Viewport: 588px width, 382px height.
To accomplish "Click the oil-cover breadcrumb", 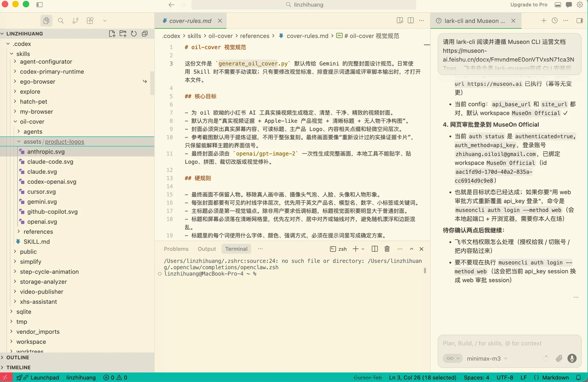I will pyautogui.click(x=220, y=36).
